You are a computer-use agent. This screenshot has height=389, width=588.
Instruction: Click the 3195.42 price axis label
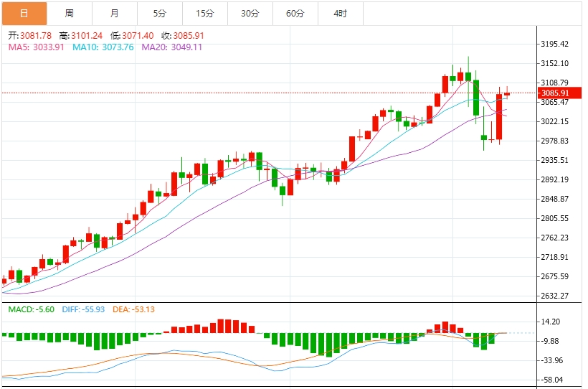pos(554,44)
